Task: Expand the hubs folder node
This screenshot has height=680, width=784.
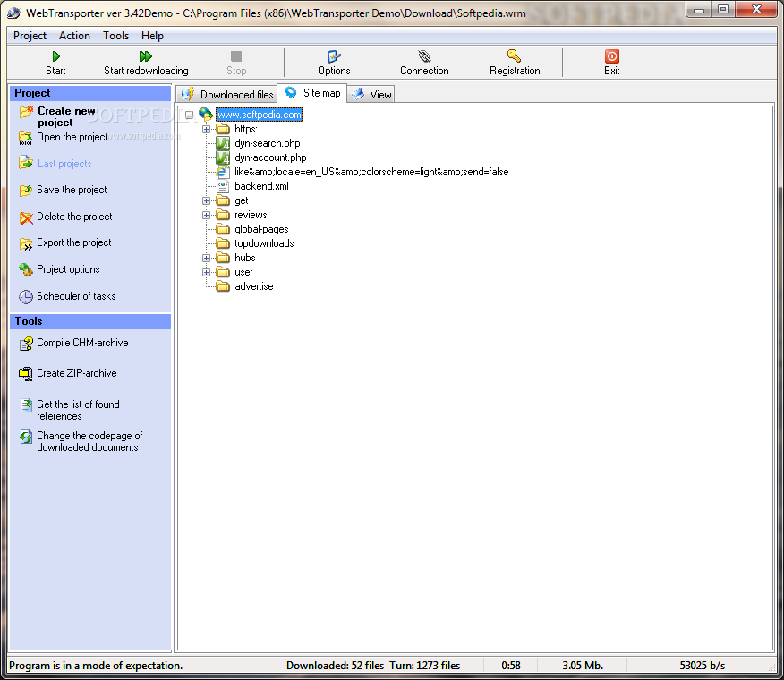Action: 206,259
